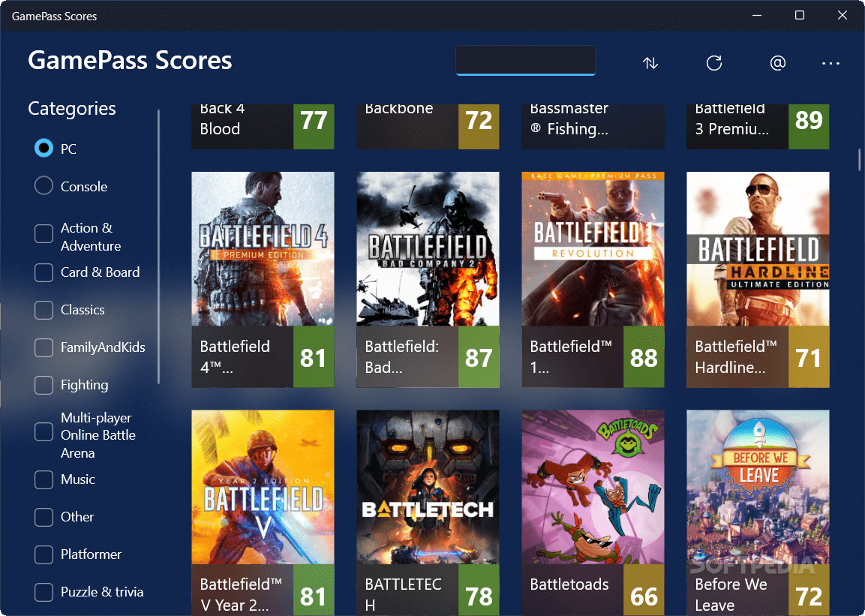Open the Before We Leave cover
This screenshot has width=865, height=616.
758,487
